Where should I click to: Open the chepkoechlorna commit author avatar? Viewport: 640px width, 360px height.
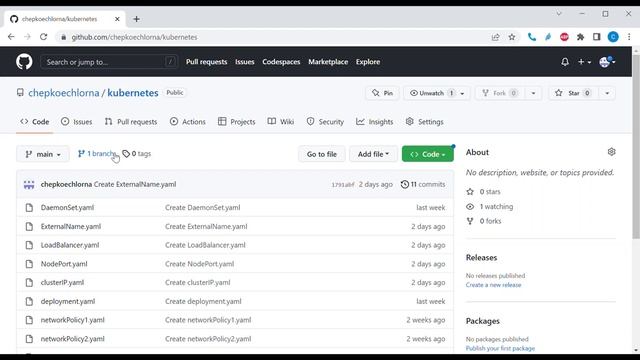point(29,184)
